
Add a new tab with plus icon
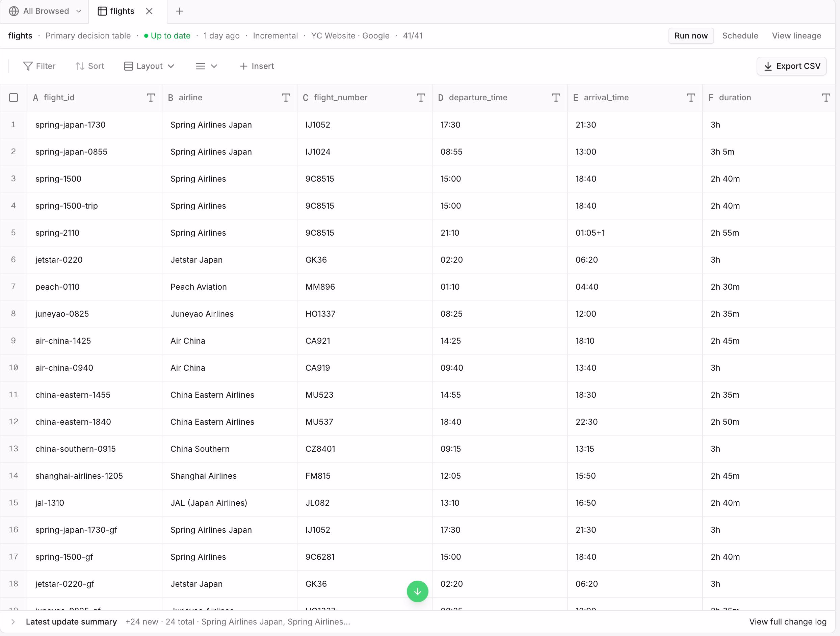(180, 11)
